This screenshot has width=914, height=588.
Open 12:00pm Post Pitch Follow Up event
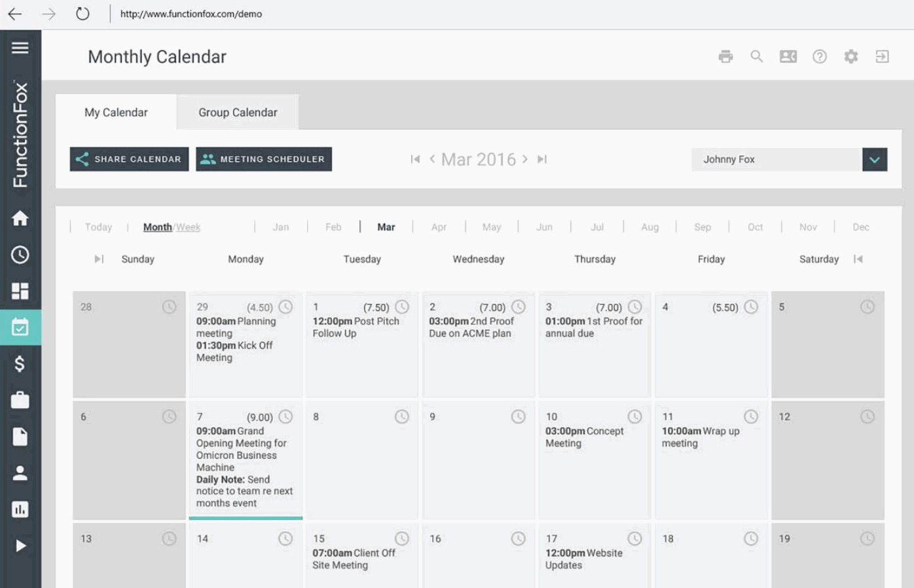tap(356, 327)
